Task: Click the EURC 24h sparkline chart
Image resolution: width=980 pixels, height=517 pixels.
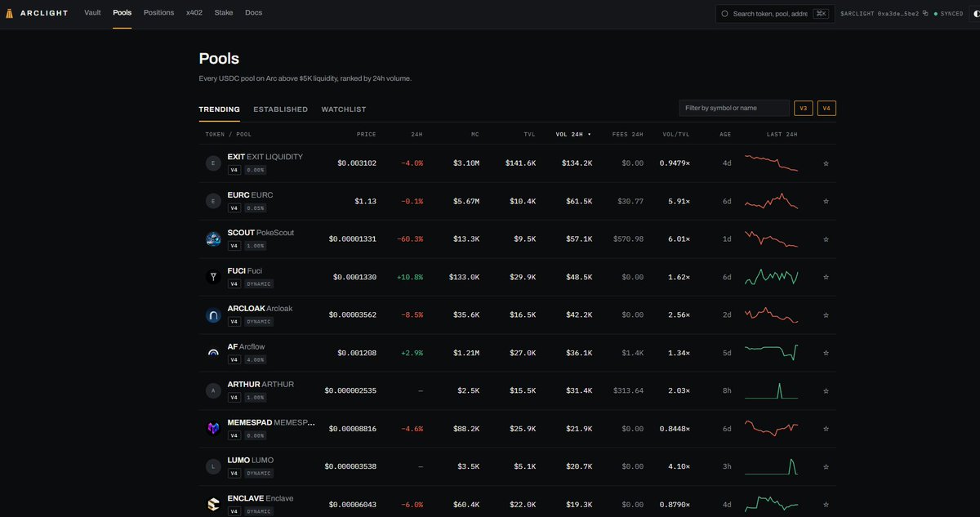Action: pyautogui.click(x=771, y=201)
